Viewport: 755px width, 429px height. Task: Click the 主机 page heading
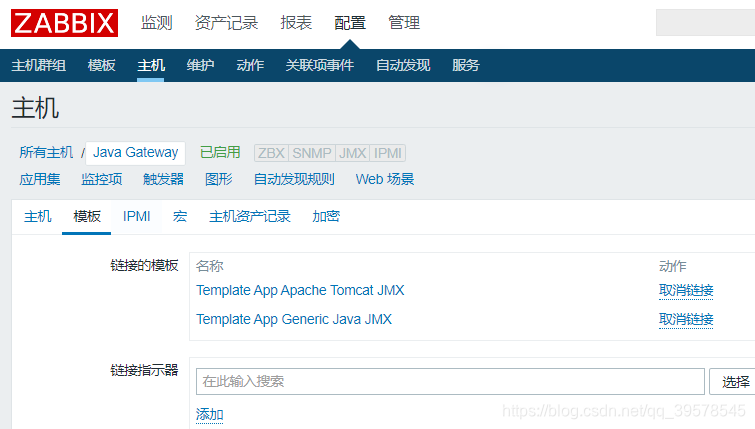(35, 108)
